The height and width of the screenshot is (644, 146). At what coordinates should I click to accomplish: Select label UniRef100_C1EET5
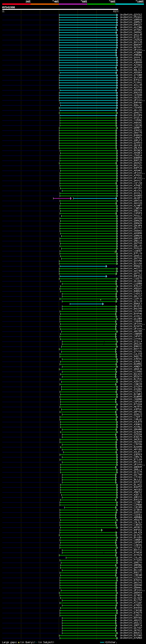[131, 278]
